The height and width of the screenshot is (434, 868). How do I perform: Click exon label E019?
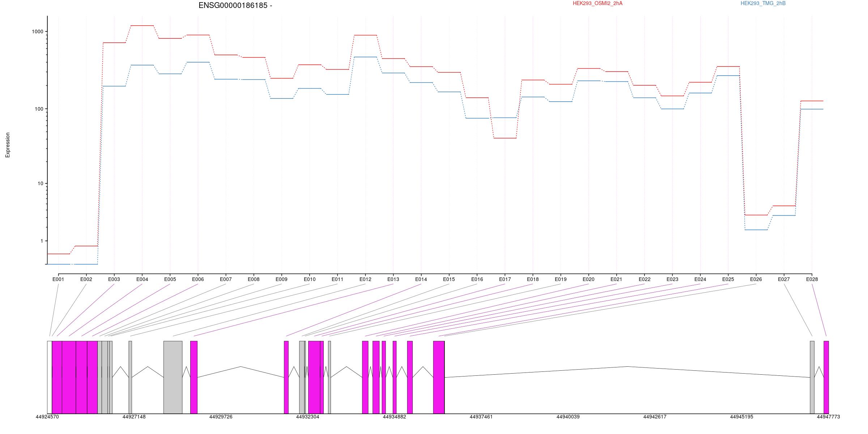pyautogui.click(x=561, y=279)
